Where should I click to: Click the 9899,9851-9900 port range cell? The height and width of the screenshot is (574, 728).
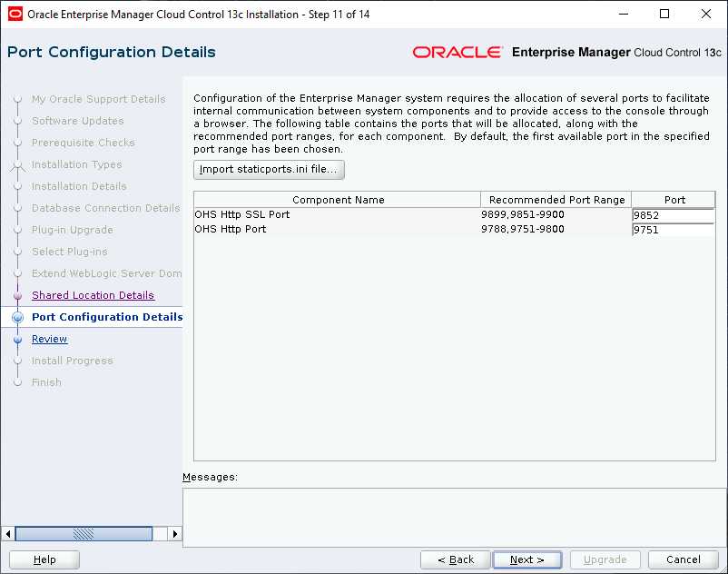pos(523,214)
